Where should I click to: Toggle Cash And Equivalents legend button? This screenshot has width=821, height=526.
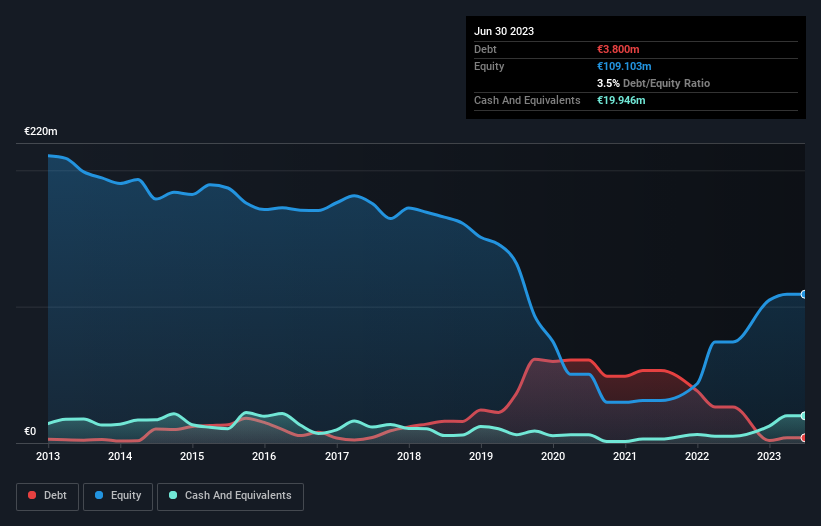(x=230, y=496)
